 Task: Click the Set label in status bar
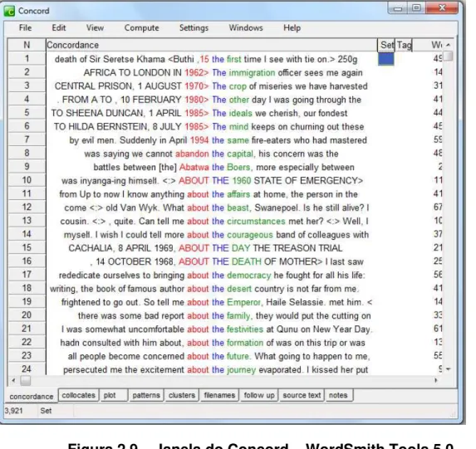[46, 411]
